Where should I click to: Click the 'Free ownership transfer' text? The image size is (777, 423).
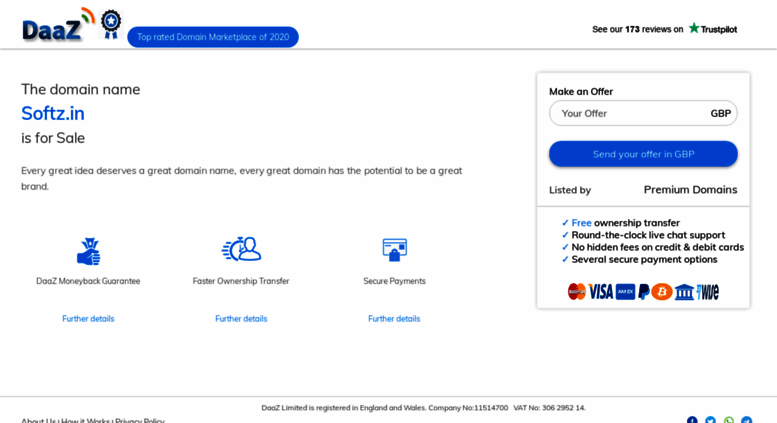tap(625, 223)
